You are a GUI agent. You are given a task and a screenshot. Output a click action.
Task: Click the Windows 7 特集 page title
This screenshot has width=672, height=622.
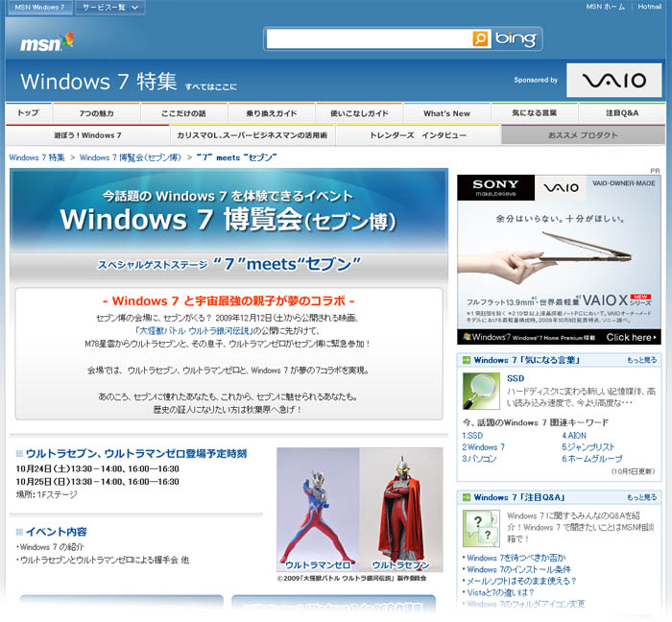click(x=99, y=82)
